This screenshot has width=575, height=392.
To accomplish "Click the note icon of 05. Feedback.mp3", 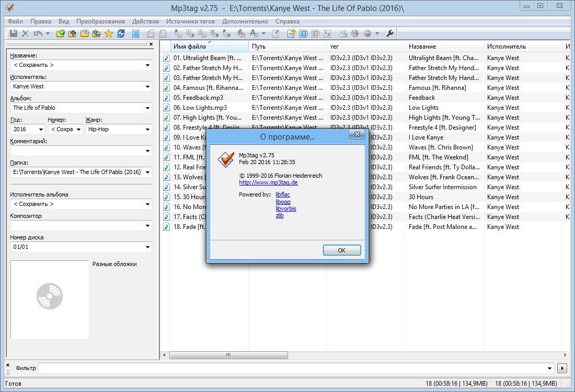I will click(x=166, y=98).
